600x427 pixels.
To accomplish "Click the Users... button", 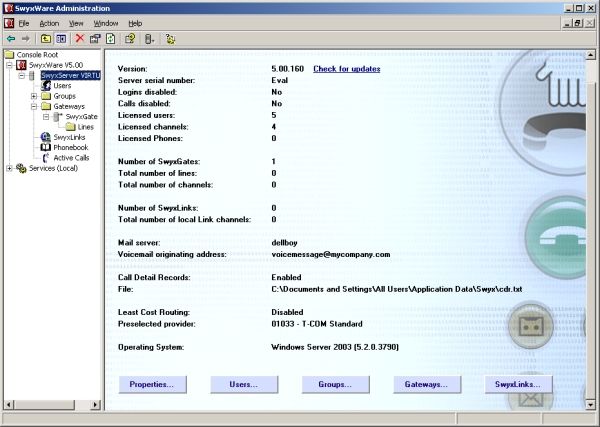I will click(244, 385).
